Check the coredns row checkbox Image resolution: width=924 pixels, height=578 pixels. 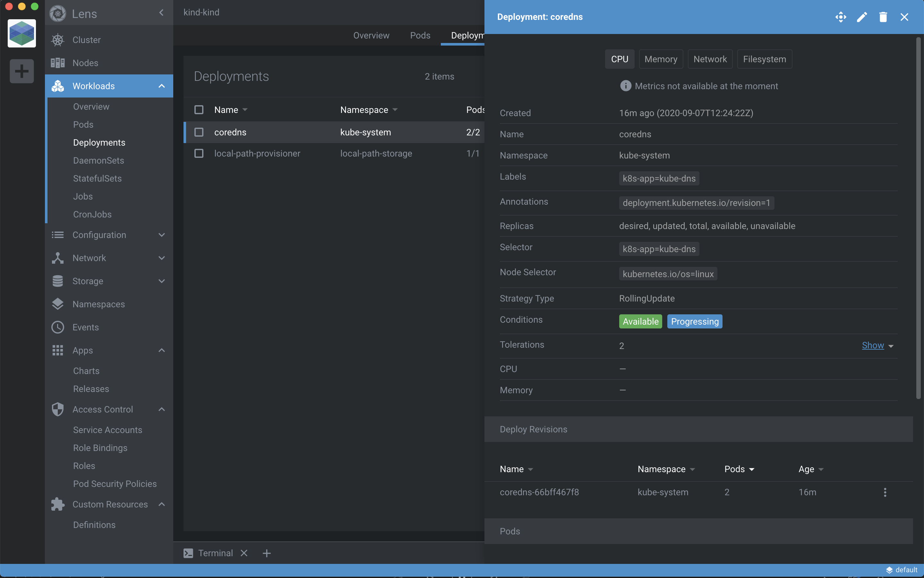pos(198,132)
